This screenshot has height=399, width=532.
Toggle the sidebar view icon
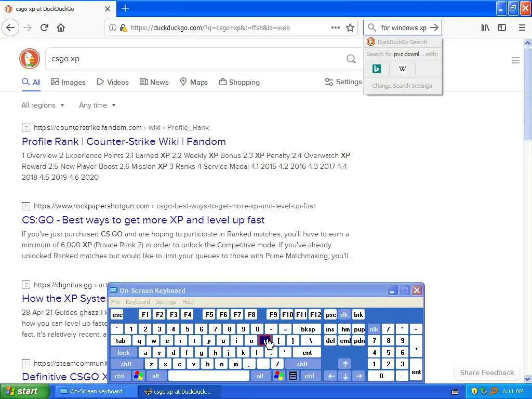(502, 28)
